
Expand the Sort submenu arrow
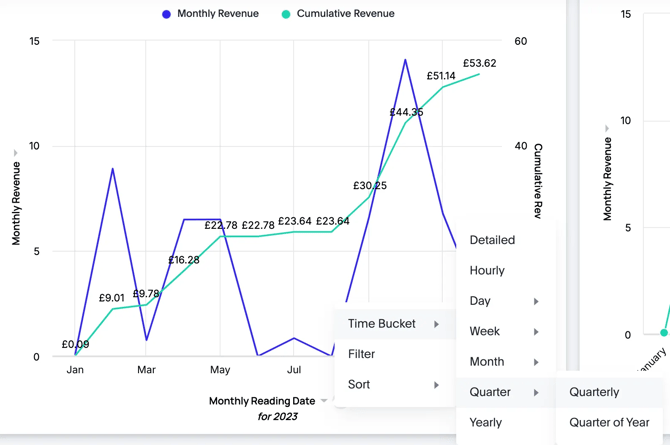click(436, 385)
